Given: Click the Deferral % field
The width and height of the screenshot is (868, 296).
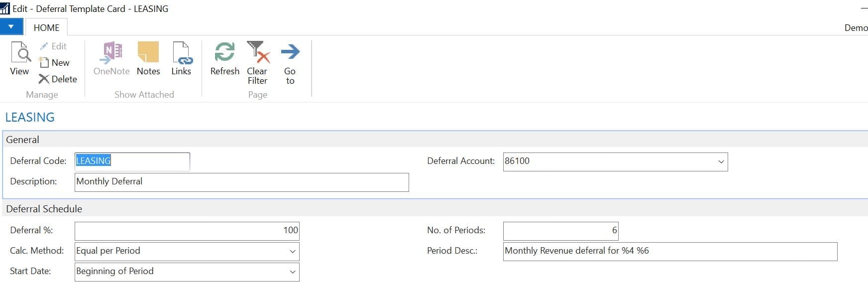Looking at the screenshot, I should [x=187, y=231].
